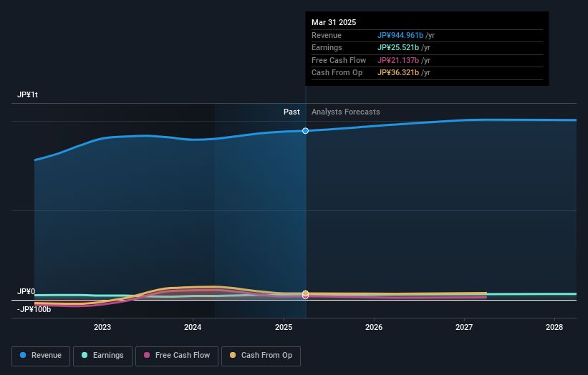Image resolution: width=588 pixels, height=375 pixels.
Task: Click the blue Revenue legend dot
Action: (23, 355)
